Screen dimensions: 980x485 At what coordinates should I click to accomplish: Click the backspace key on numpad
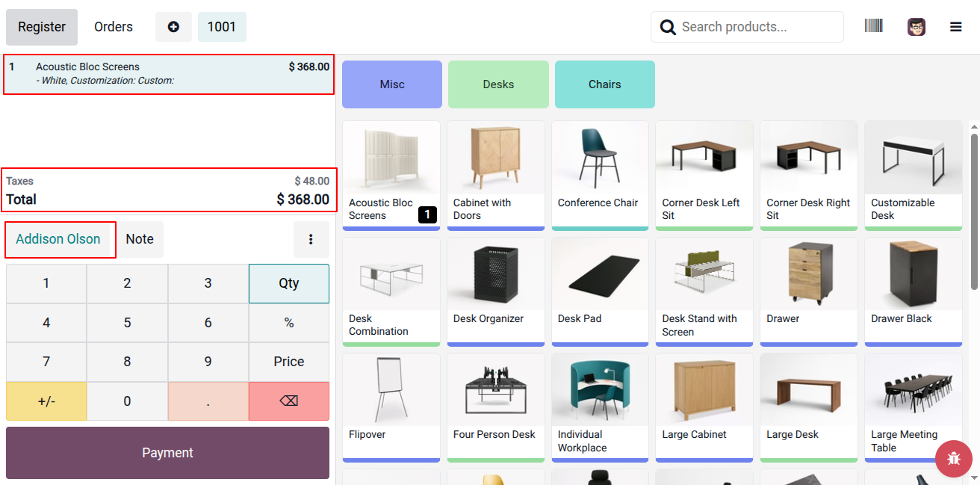[x=289, y=401]
